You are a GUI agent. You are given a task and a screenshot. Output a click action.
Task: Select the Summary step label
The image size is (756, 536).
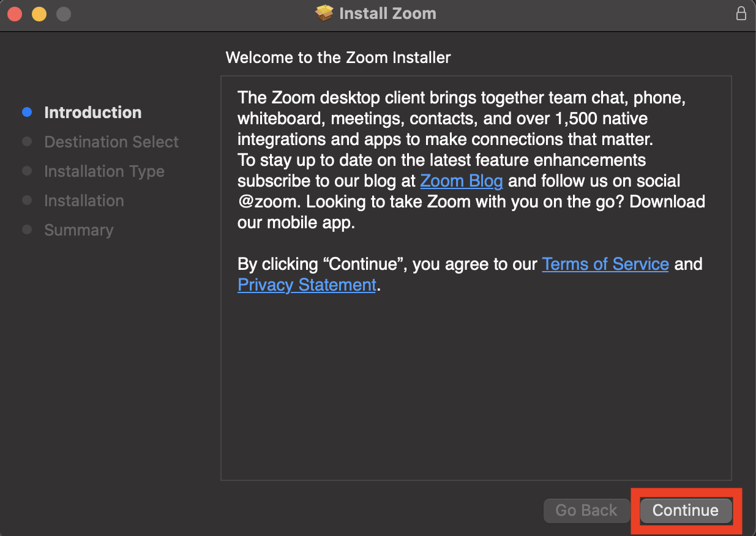point(78,230)
